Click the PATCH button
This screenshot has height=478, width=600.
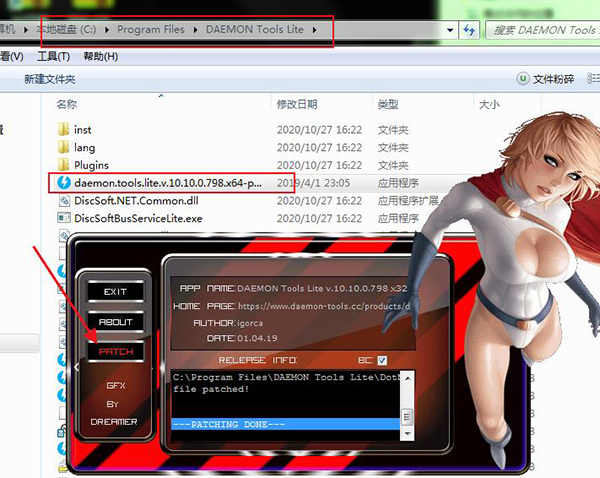click(x=115, y=352)
